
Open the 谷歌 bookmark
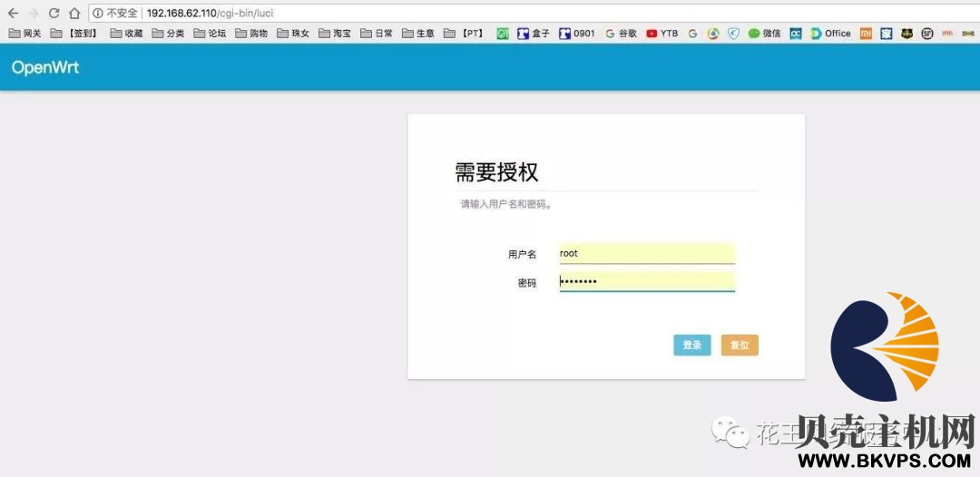pos(621,34)
